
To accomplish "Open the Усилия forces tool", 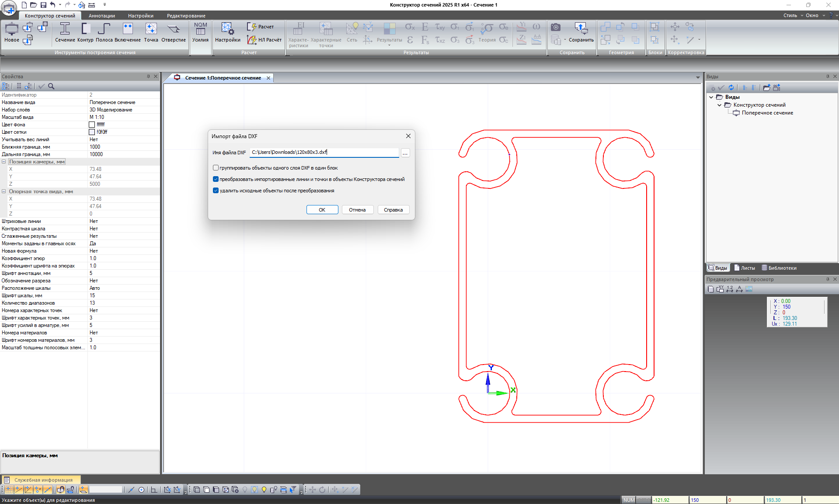I will point(200,33).
